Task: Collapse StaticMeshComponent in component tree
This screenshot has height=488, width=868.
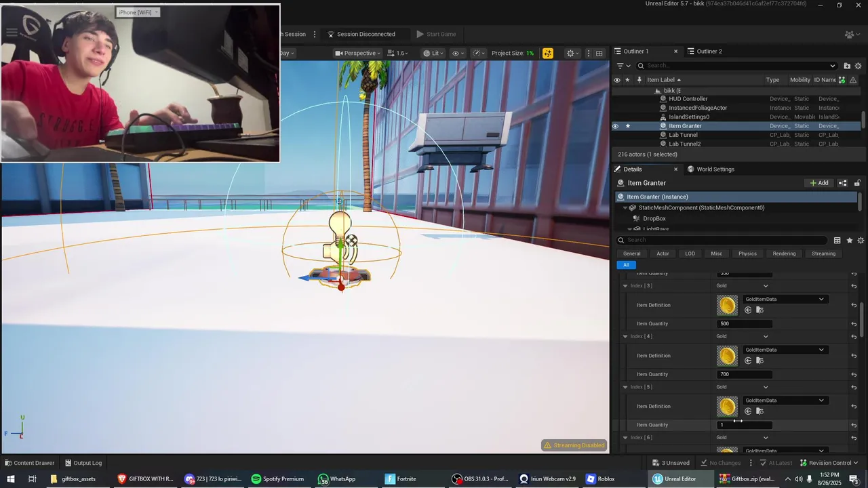Action: (x=625, y=208)
